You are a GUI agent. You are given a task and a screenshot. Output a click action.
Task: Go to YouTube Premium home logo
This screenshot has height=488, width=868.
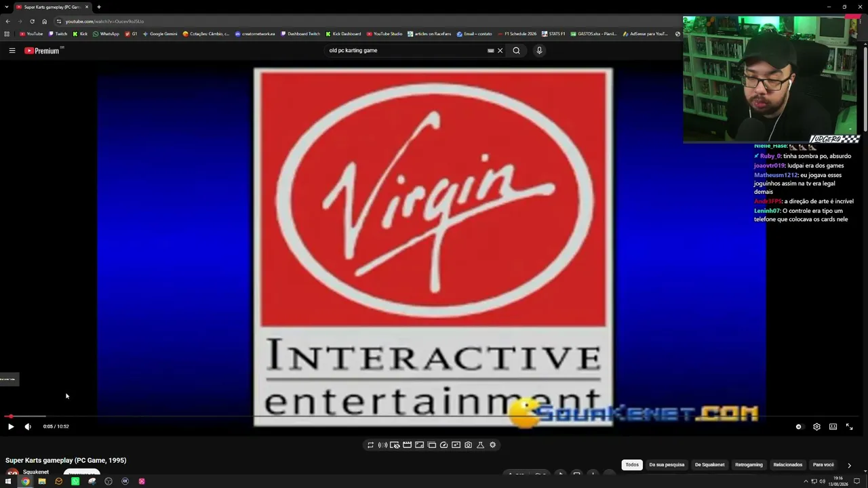tap(43, 51)
